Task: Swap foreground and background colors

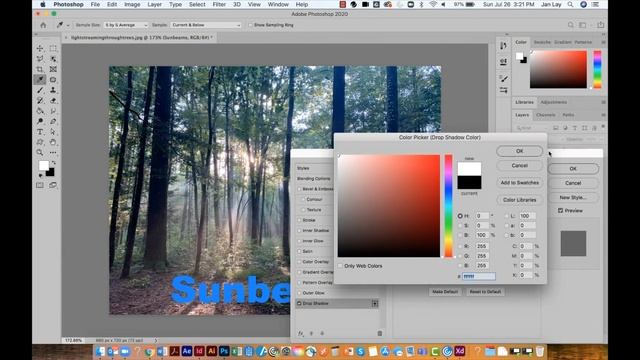Action: pos(53,162)
